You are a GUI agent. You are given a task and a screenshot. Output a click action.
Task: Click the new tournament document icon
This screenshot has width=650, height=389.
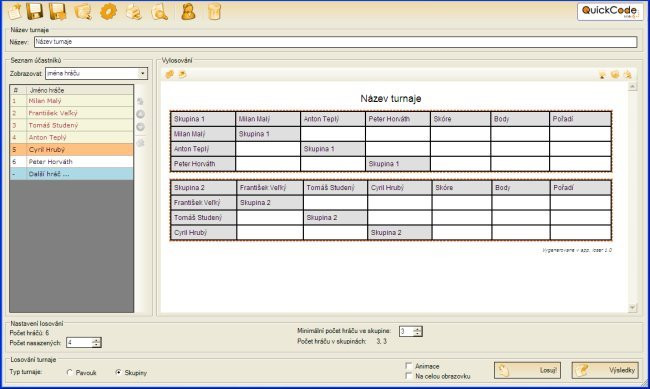[x=15, y=11]
